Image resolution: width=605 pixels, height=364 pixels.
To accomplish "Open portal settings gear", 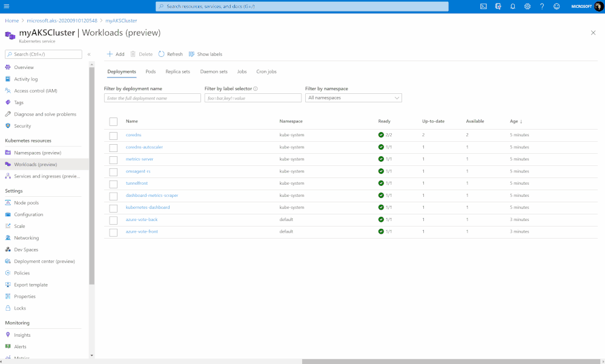I will pos(527,6).
